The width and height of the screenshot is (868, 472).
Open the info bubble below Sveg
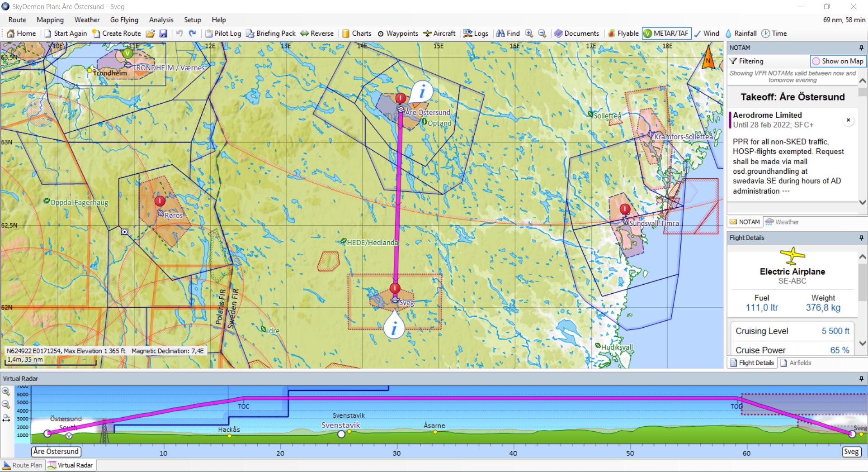coord(394,327)
